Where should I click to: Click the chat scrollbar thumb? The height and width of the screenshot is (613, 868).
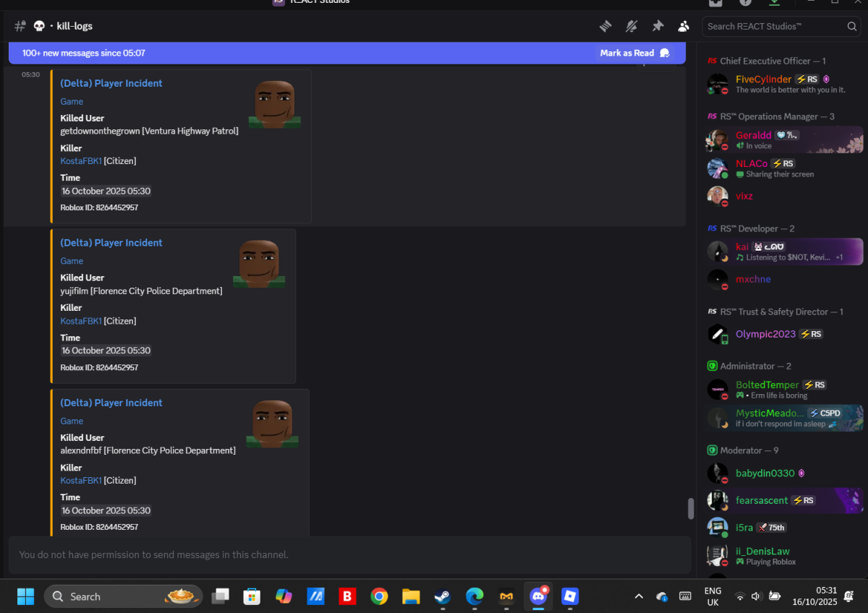pos(691,508)
